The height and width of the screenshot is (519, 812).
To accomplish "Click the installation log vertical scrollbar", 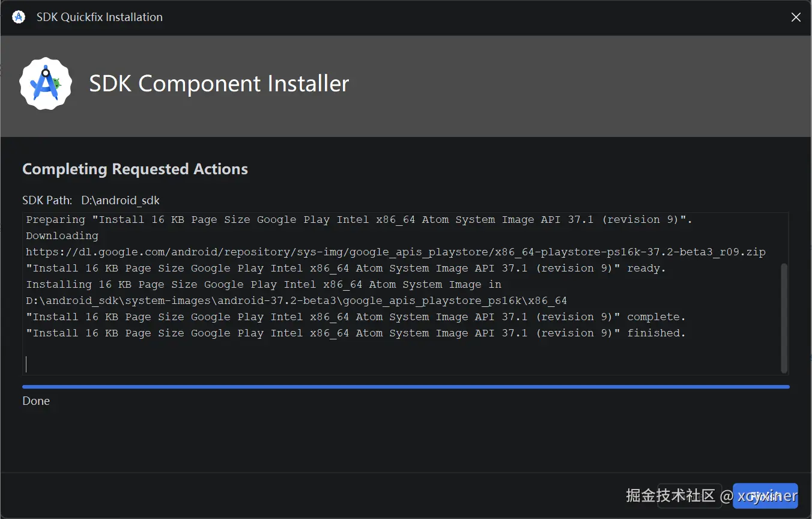I will pyautogui.click(x=784, y=318).
